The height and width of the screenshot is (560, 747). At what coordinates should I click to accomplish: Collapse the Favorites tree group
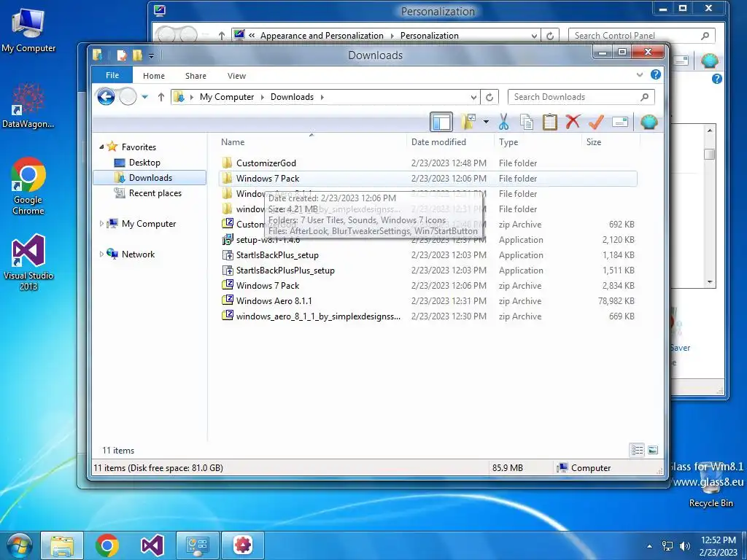click(101, 147)
